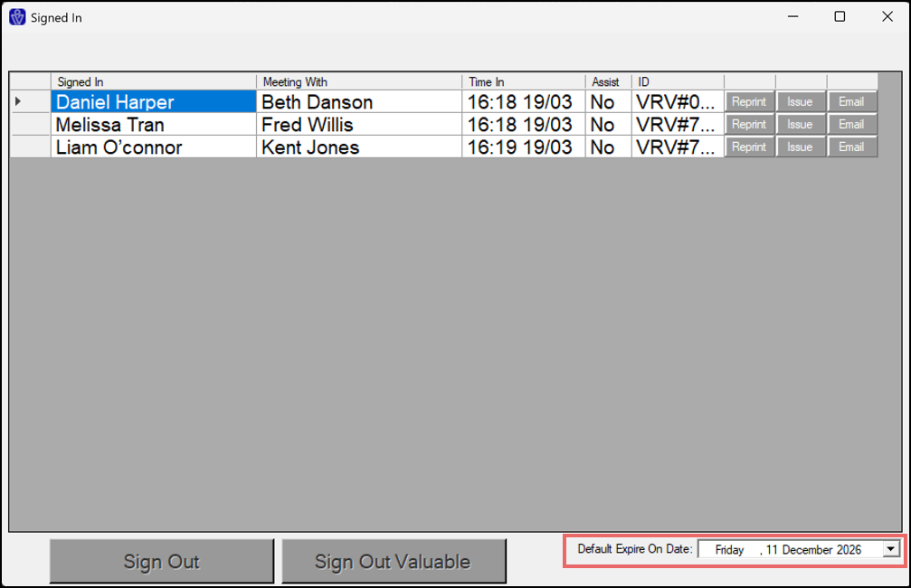Click the Sign Out Valuable button
This screenshot has width=911, height=588.
tap(393, 562)
